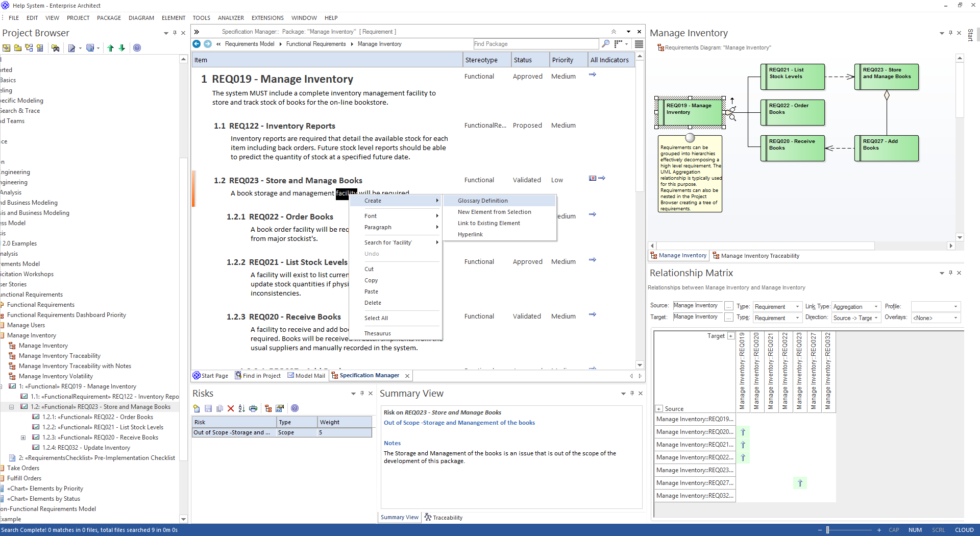Viewport: 980px width, 536px height.
Task: Click in the Find Package search field
Action: click(535, 44)
